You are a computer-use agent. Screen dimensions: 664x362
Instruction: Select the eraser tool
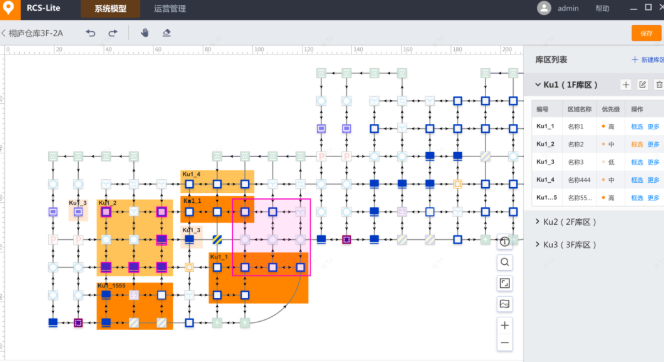pos(166,33)
